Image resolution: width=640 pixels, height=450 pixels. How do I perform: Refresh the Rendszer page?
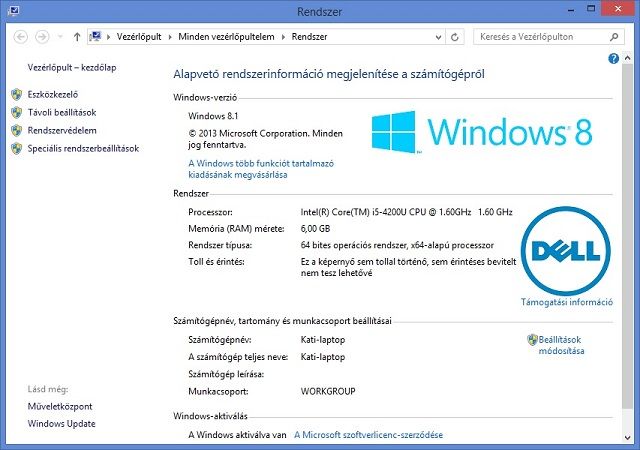(x=454, y=37)
